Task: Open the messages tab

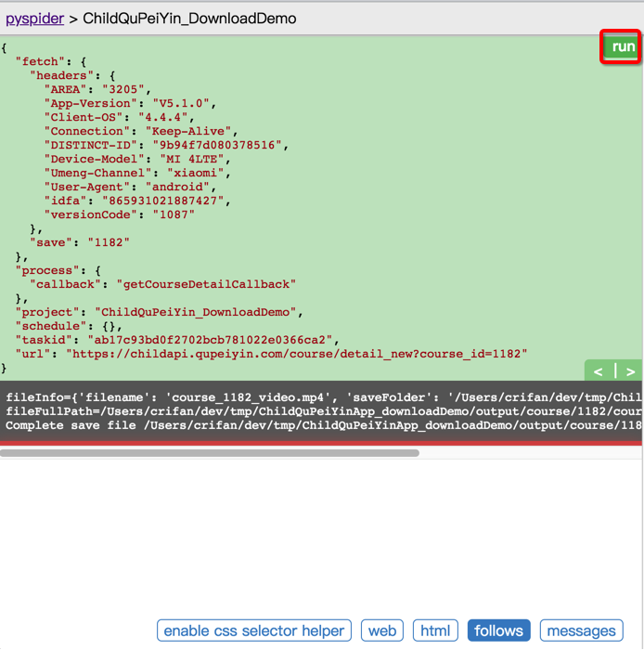Action: (581, 630)
